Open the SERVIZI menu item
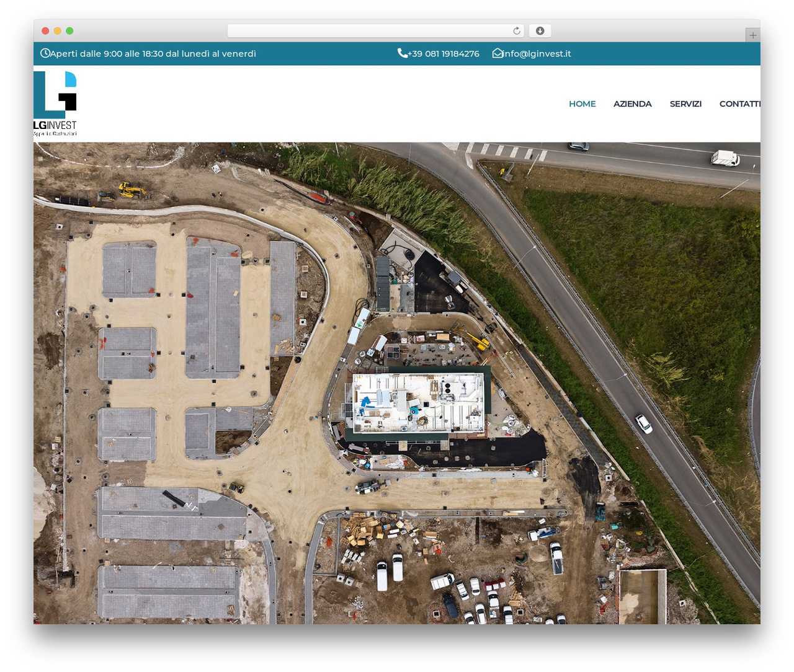Viewport: 794px width, 672px height. point(685,104)
